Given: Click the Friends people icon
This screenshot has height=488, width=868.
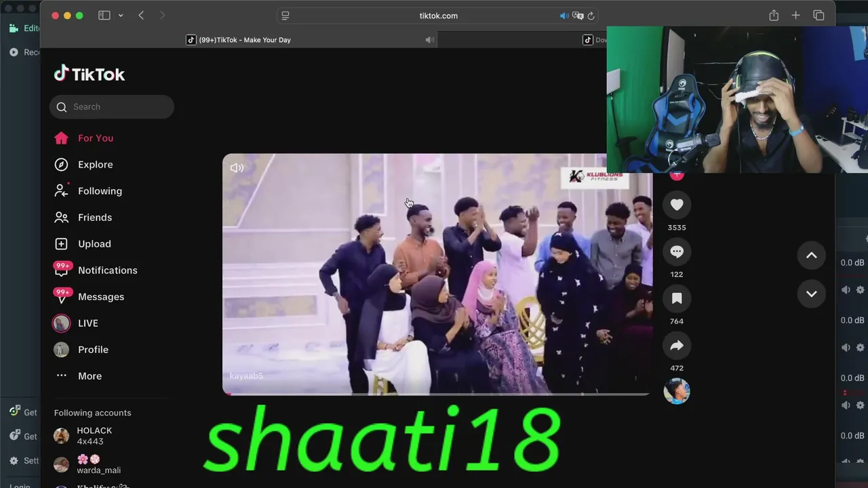Looking at the screenshot, I should 62,218.
